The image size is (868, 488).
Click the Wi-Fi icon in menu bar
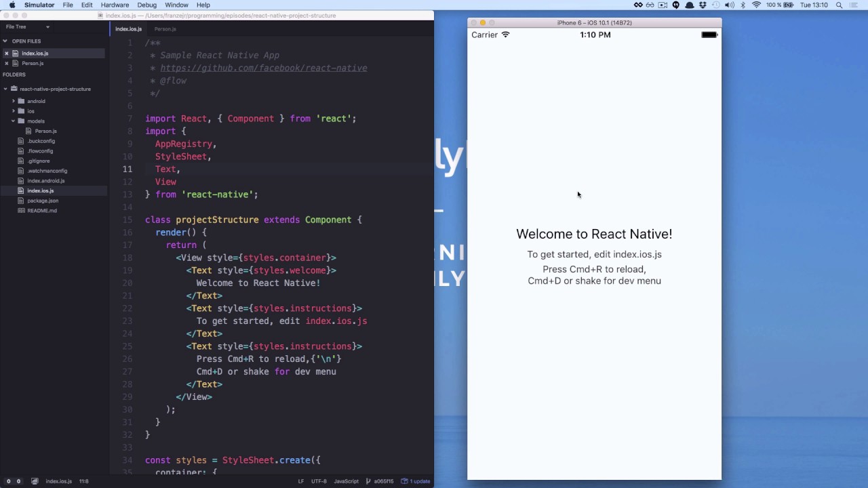pyautogui.click(x=756, y=5)
